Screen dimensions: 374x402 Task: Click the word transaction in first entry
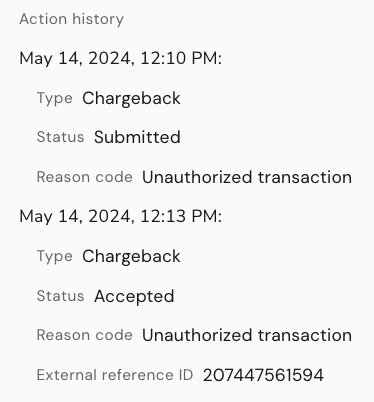click(305, 177)
